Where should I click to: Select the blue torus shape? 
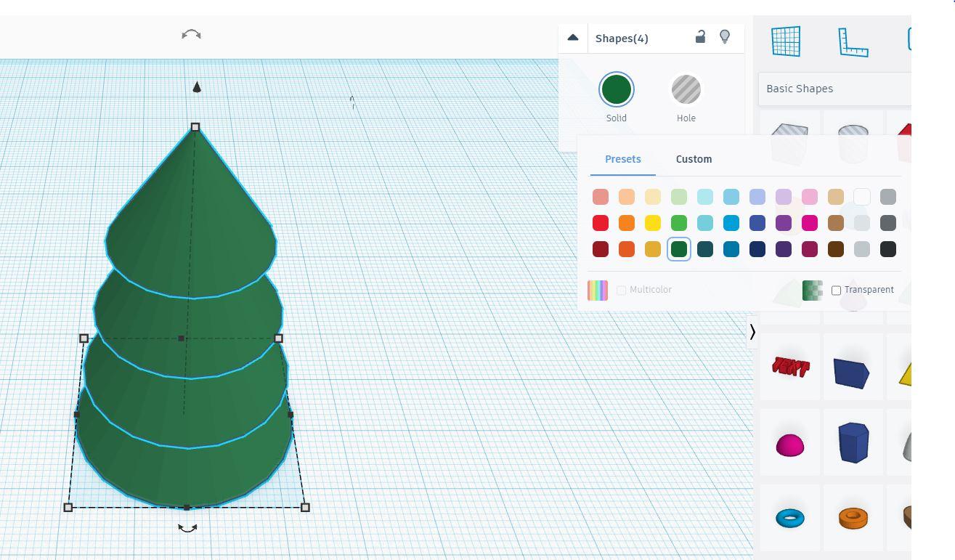(x=790, y=518)
